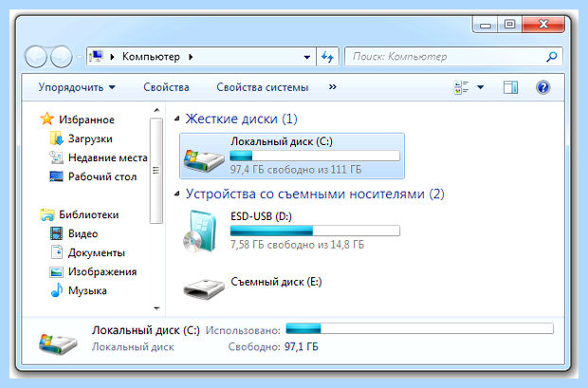This screenshot has width=588, height=388.
Task: Click Устройства со съемными носителями (2) header
Action: [315, 194]
